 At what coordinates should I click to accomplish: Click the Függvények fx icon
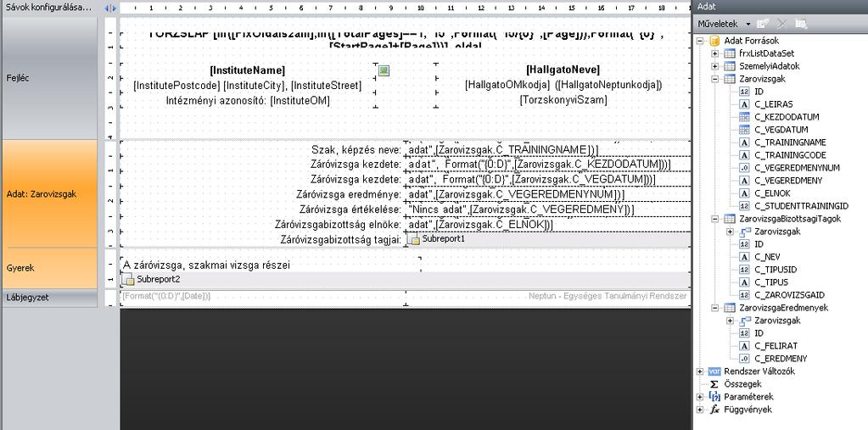pyautogui.click(x=714, y=410)
